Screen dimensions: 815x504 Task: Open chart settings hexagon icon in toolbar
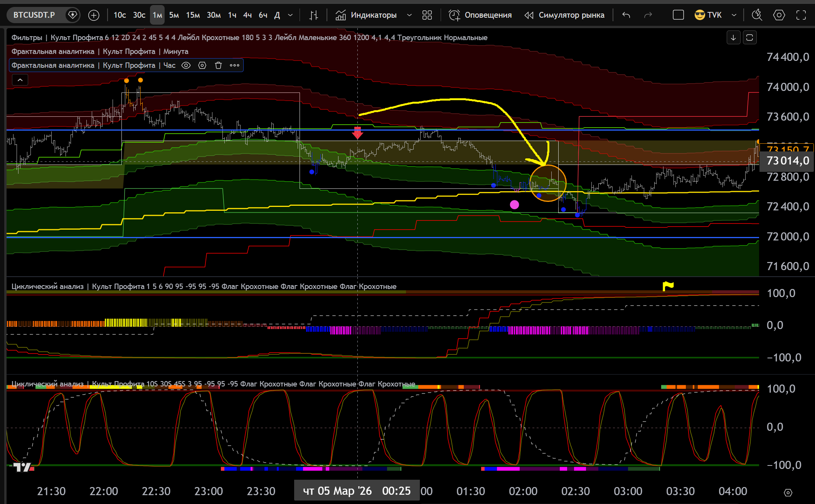pos(779,15)
